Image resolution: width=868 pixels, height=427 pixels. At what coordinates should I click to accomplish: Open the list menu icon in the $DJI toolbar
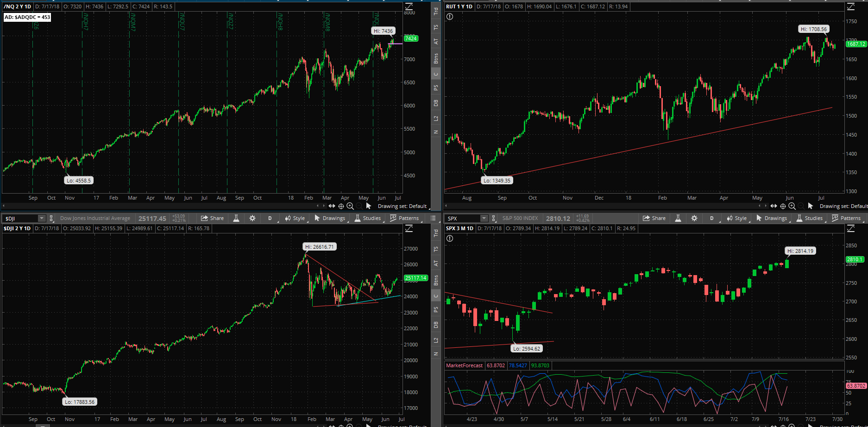click(433, 218)
